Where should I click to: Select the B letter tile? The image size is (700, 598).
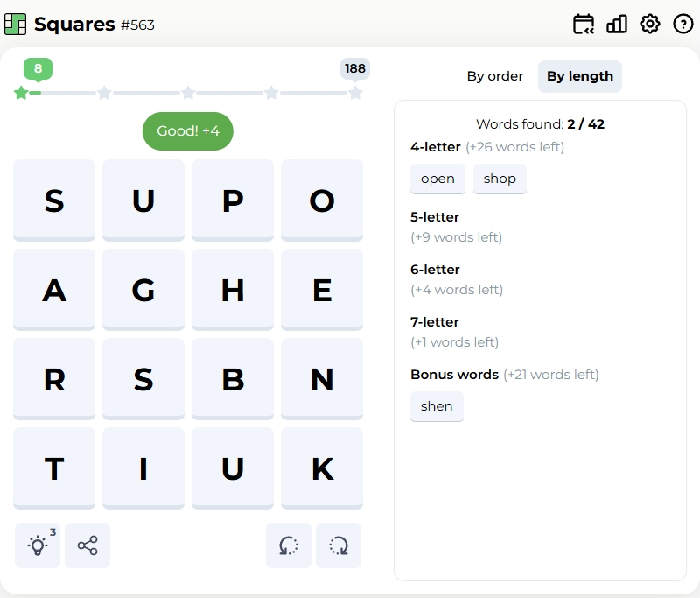(x=233, y=379)
